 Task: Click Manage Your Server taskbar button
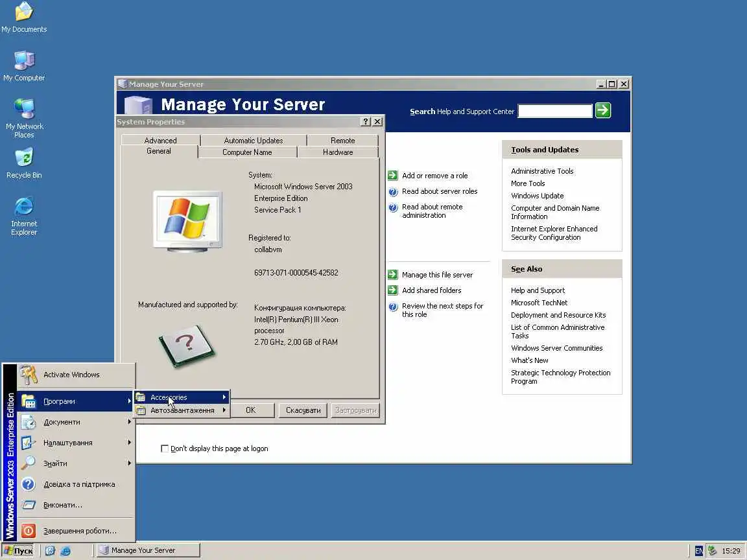coord(148,550)
